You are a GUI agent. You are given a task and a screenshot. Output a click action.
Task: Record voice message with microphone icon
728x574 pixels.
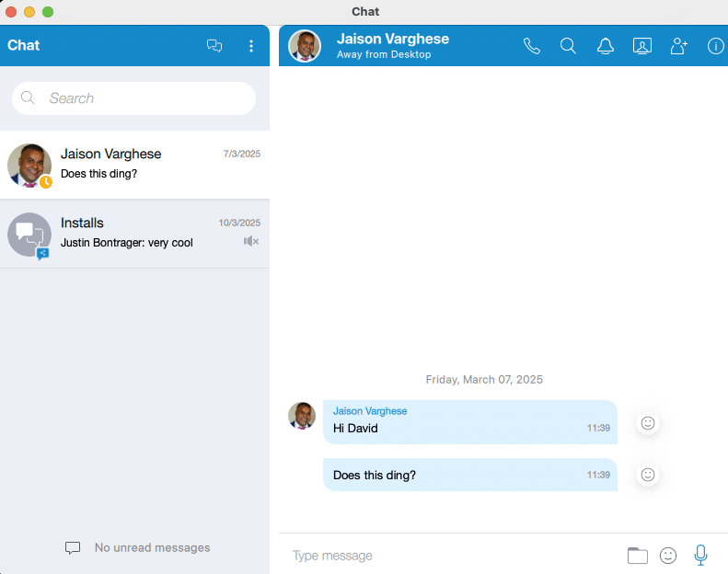(x=700, y=555)
